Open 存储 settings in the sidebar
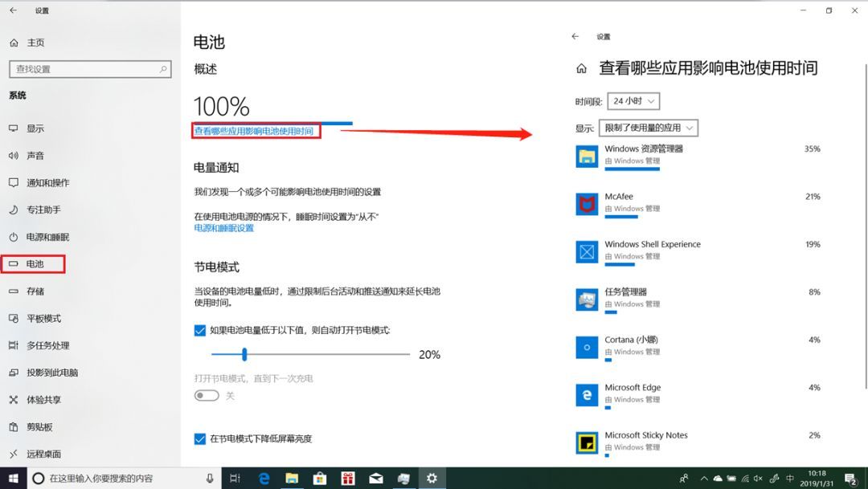Screen dimensions: 868x489 tap(35, 291)
